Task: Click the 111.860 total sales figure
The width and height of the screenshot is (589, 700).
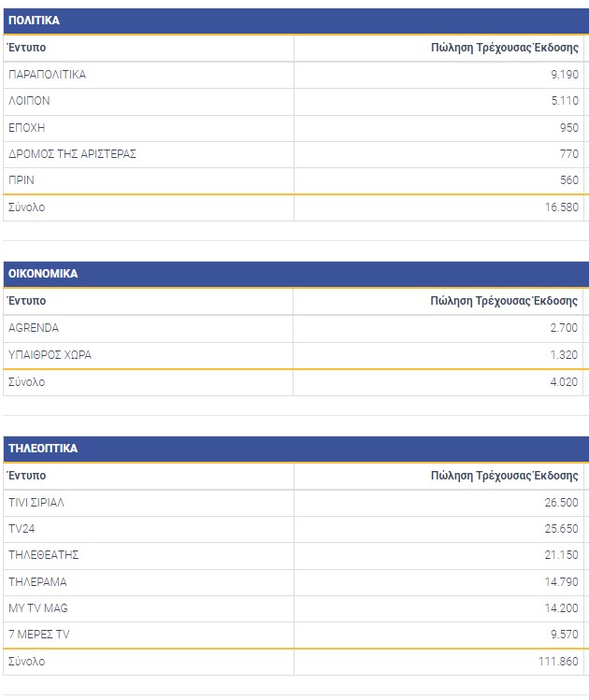Action: click(x=558, y=662)
